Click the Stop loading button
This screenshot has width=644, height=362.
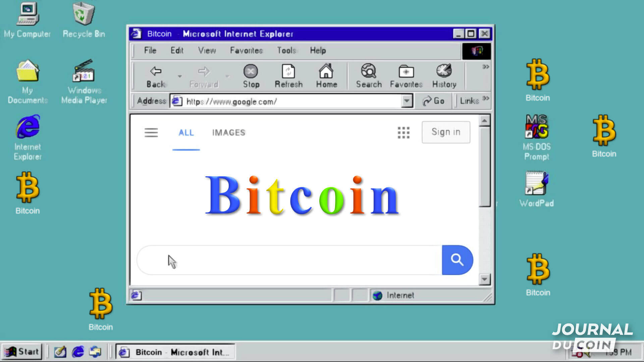point(250,75)
